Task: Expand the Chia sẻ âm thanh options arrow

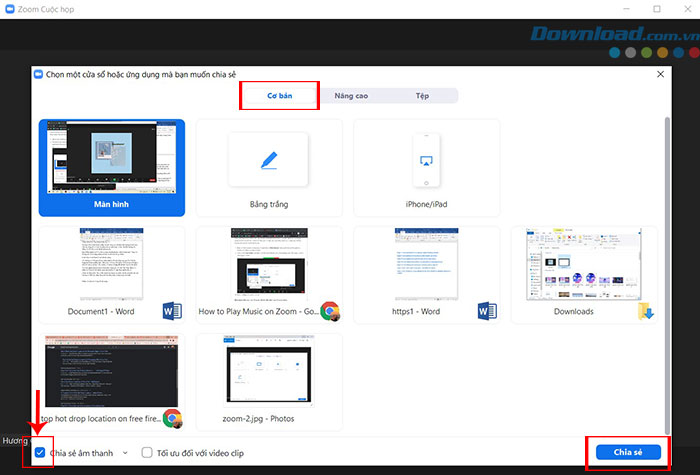Action: coord(125,453)
